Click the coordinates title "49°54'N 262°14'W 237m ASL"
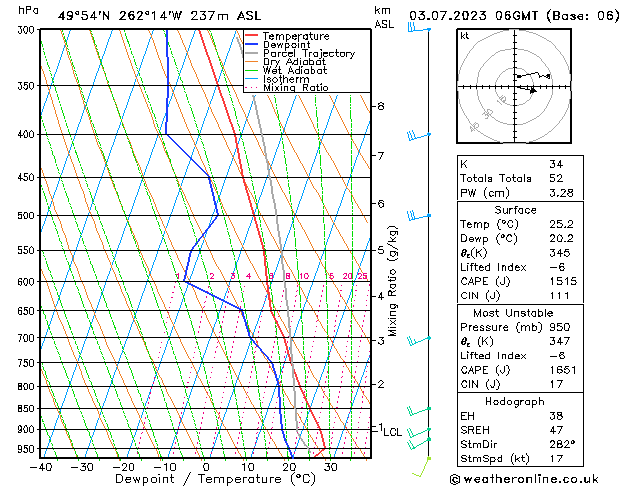Screen dimensions: 629x486 pyautogui.click(x=159, y=16)
